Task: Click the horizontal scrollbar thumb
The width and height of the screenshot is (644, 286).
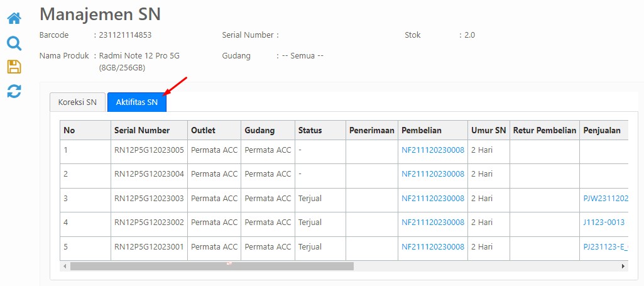Action: pyautogui.click(x=212, y=267)
